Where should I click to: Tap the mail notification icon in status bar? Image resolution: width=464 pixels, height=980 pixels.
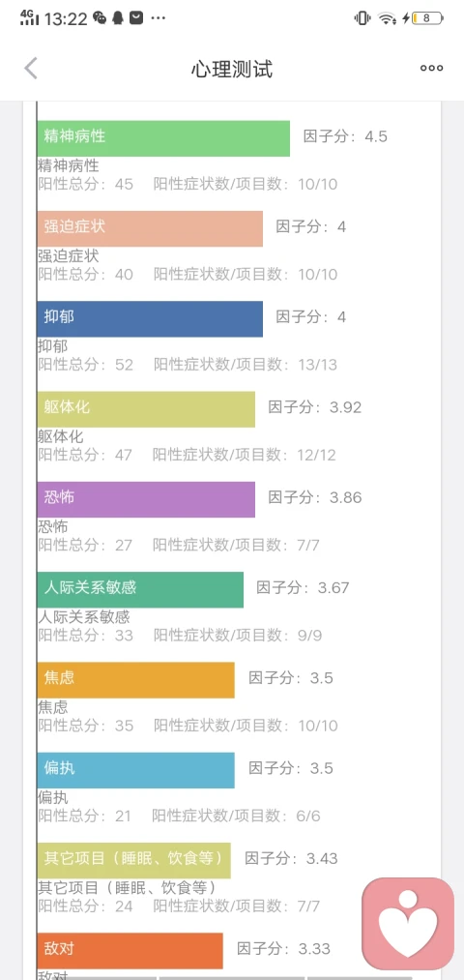[136, 18]
